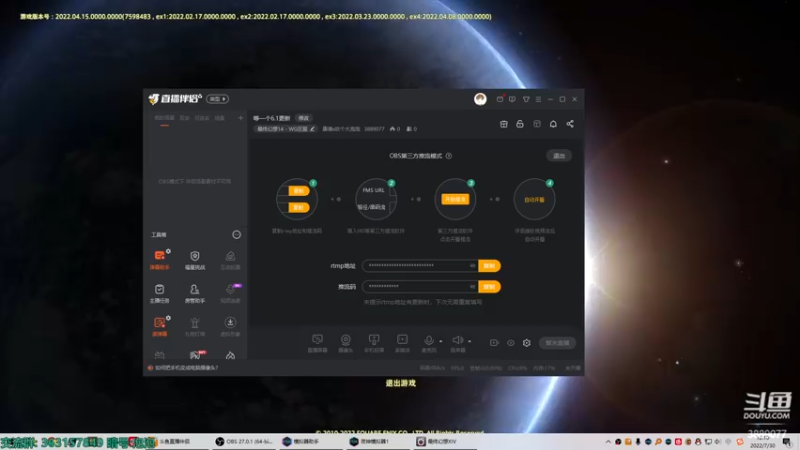Add a new scene with the plus icon
This screenshot has height=450, width=800.
point(240,118)
